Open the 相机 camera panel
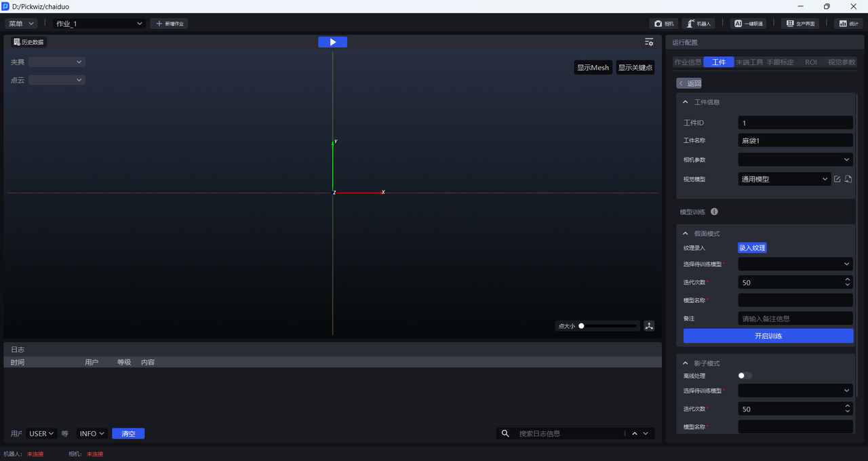This screenshot has width=868, height=461. (663, 24)
